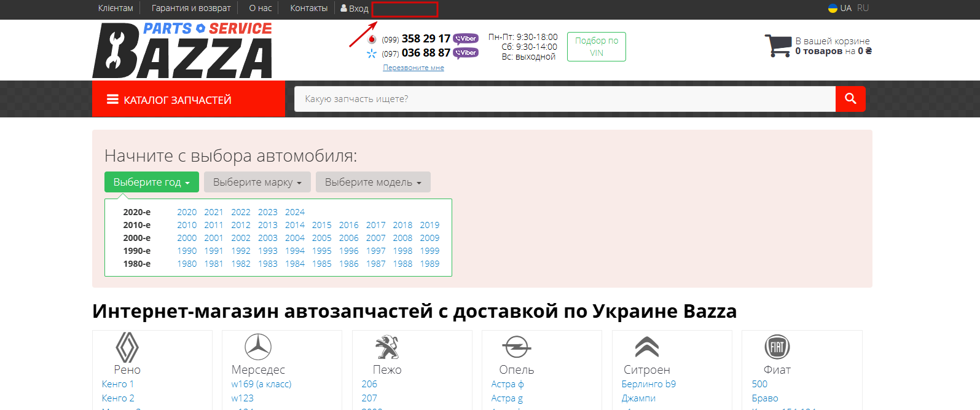Select year 1990

187,251
